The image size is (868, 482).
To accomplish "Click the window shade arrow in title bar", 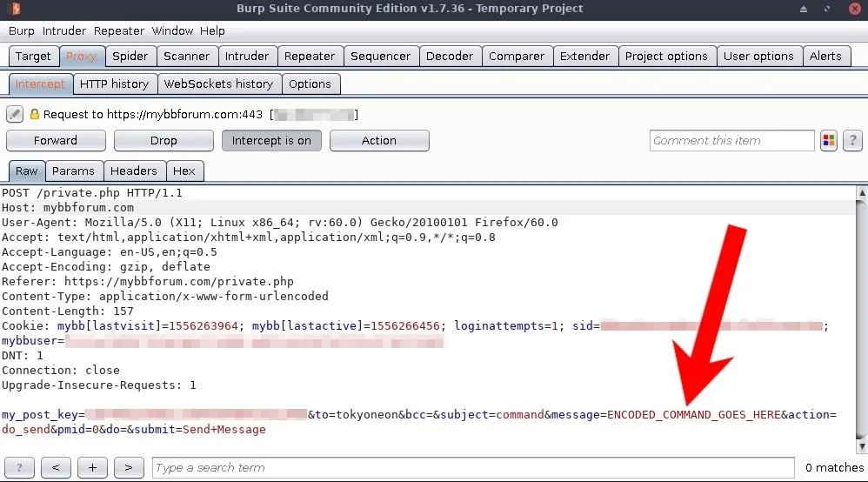I will [804, 9].
